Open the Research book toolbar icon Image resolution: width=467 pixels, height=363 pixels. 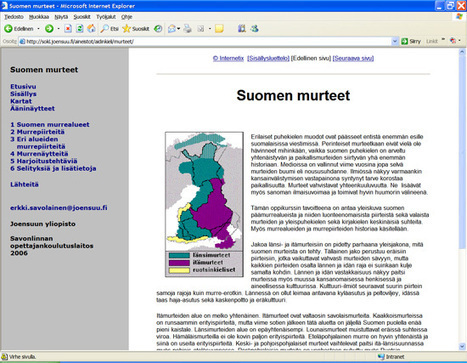[x=242, y=29]
